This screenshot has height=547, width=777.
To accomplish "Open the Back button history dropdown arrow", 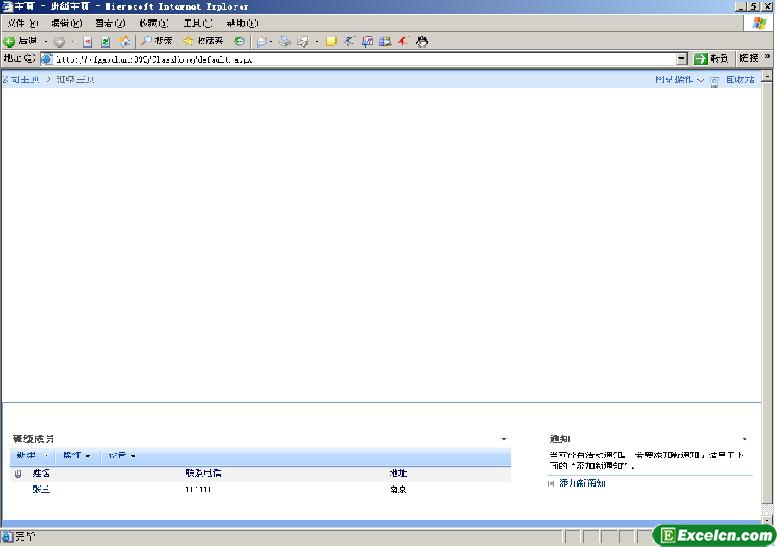I will (46, 41).
